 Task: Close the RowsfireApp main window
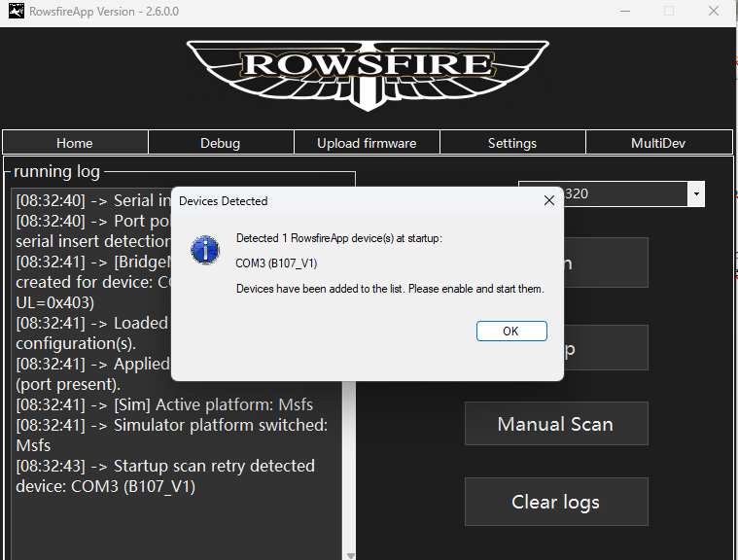[x=714, y=11]
